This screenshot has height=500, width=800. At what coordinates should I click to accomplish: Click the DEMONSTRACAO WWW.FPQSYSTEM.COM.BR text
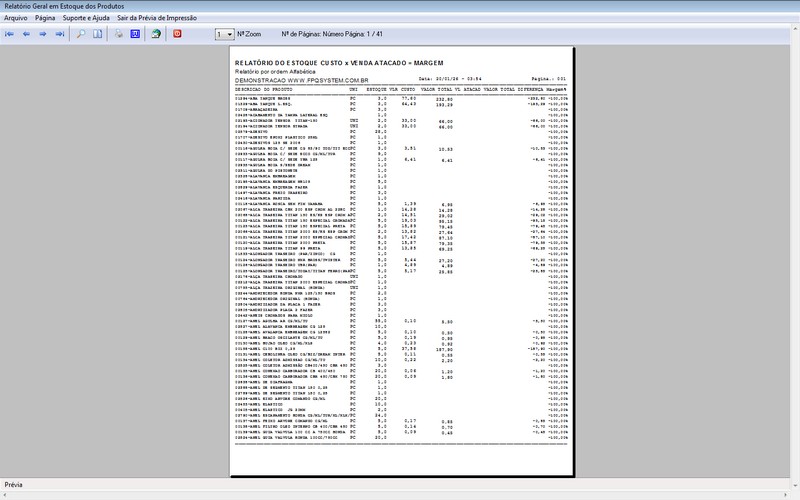[x=302, y=78]
